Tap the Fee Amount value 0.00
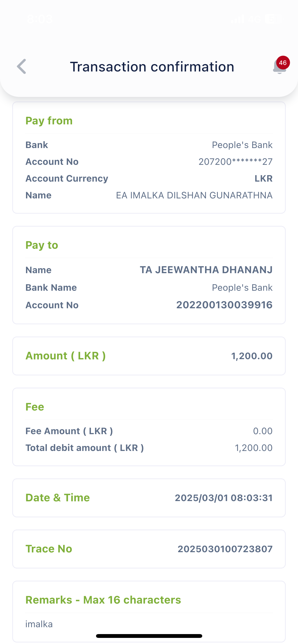This screenshot has height=644, width=298. tap(263, 431)
